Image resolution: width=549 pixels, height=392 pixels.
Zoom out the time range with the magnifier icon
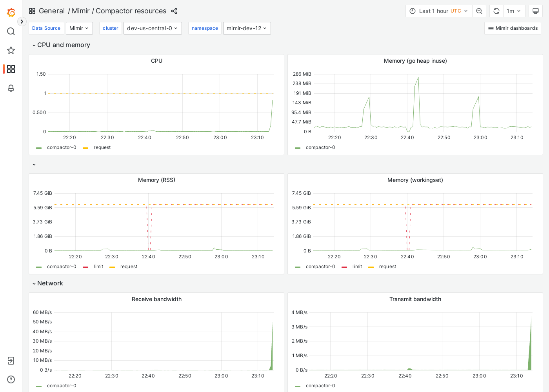479,11
